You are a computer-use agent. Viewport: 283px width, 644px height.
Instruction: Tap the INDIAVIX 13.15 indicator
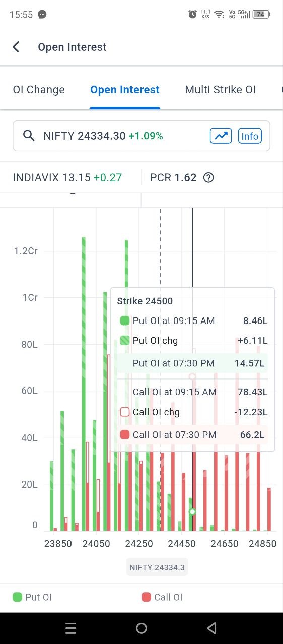[x=67, y=178]
